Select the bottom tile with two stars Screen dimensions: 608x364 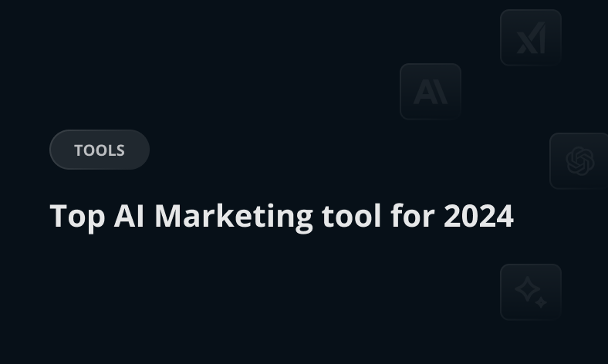tap(531, 292)
